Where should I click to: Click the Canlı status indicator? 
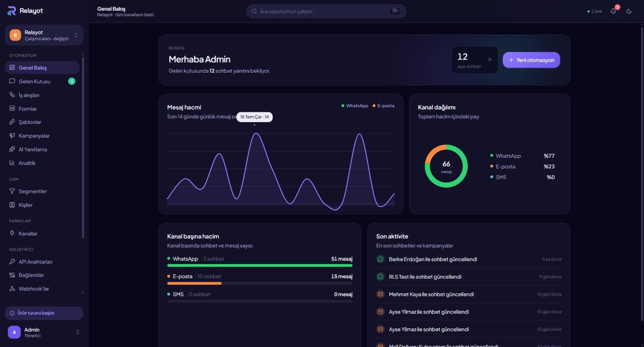click(x=595, y=11)
